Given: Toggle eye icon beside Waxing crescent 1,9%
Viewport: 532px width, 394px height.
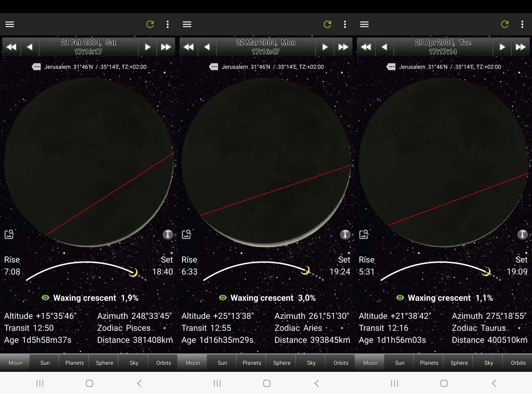Looking at the screenshot, I should (x=45, y=297).
